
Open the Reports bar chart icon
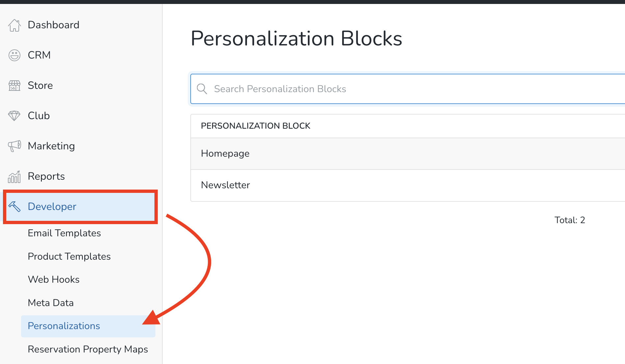point(14,176)
